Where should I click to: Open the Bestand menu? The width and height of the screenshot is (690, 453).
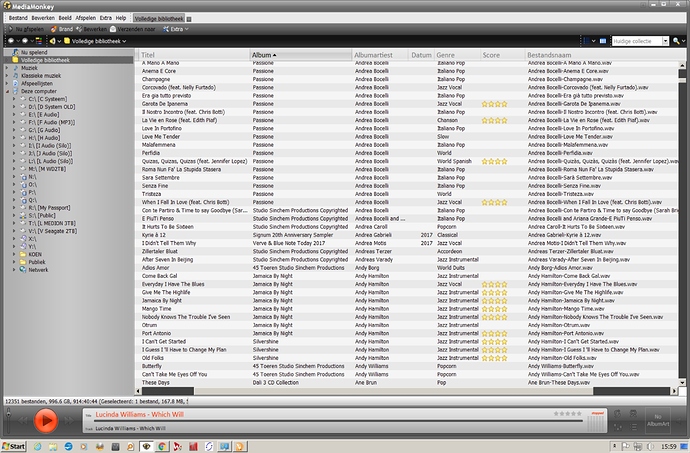(18, 18)
